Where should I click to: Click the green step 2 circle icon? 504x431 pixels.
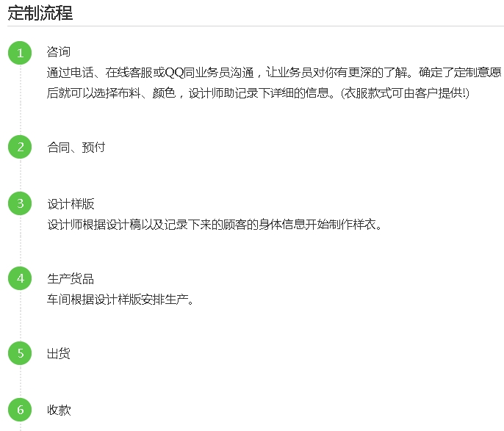[x=20, y=147]
